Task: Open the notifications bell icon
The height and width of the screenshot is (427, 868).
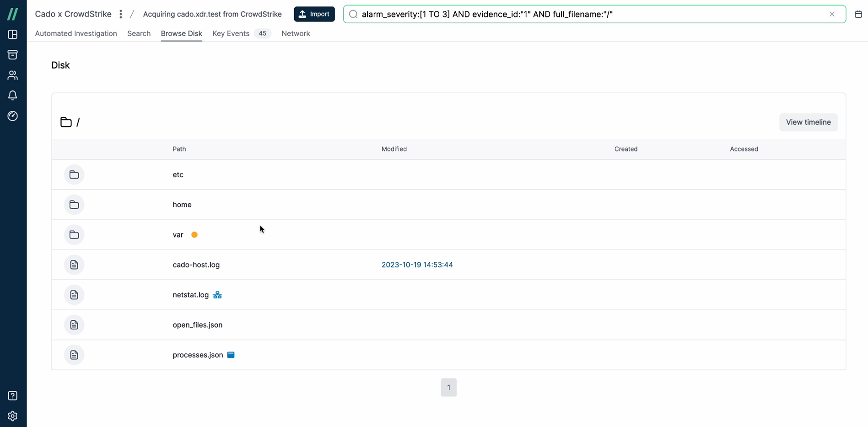Action: click(x=13, y=95)
